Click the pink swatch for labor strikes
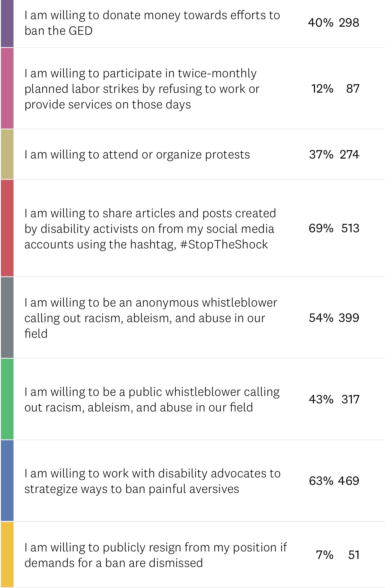The width and height of the screenshot is (385, 588). (x=7, y=88)
